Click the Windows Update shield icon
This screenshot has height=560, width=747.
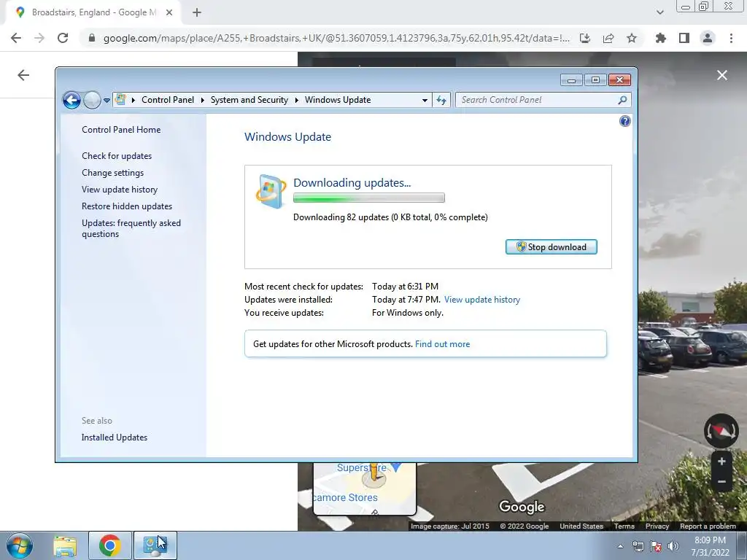(271, 191)
